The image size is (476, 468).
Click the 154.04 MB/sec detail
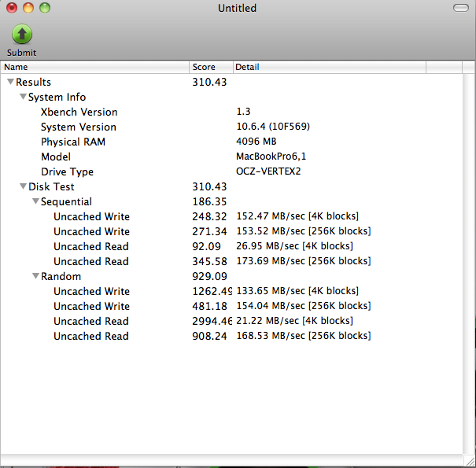304,306
